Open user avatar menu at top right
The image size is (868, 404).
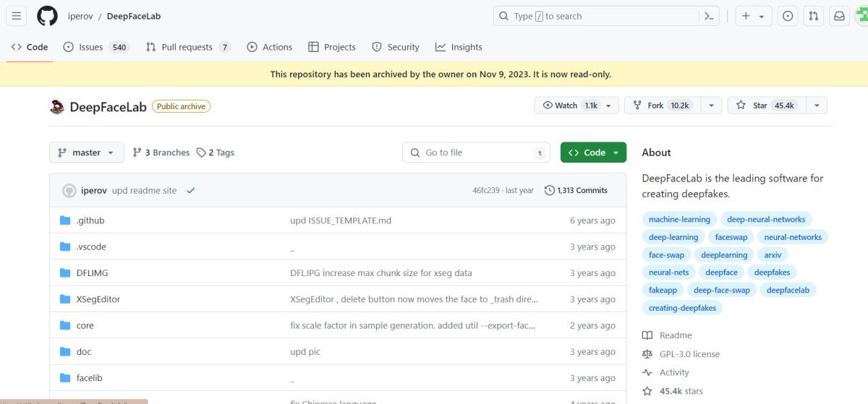[862, 16]
